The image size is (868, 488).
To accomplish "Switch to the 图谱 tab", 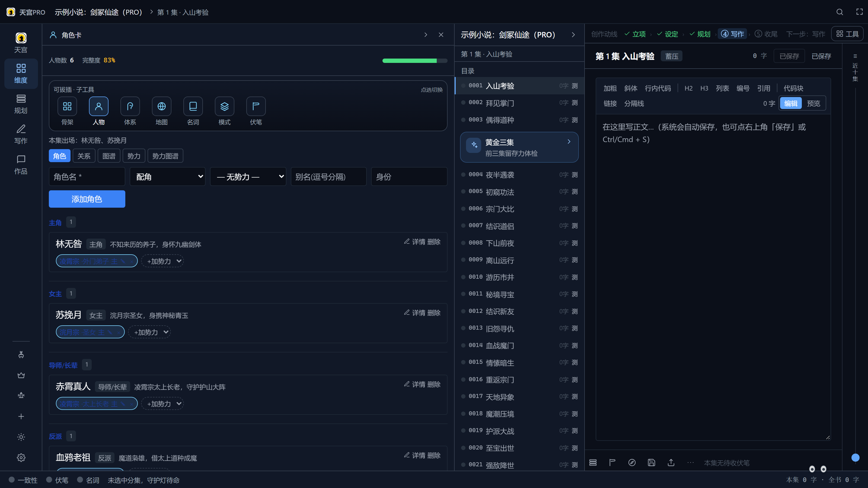I will (x=109, y=156).
